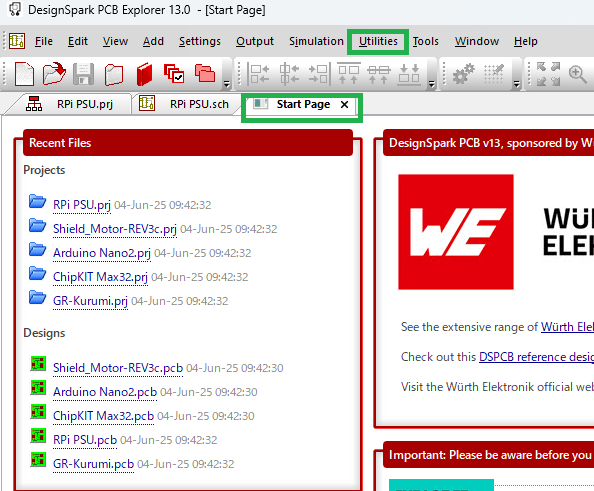Viewport: 594px width, 491px height.
Task: Click the grid with pencil icon
Action: [x=494, y=74]
